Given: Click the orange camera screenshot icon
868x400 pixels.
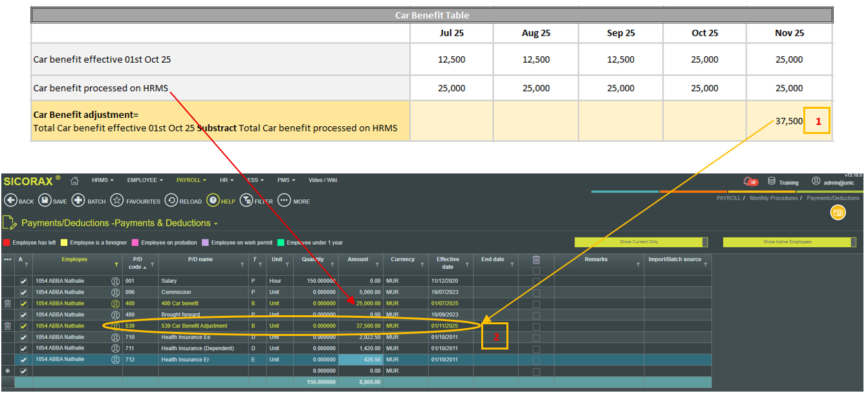Looking at the screenshot, I should click(x=838, y=212).
